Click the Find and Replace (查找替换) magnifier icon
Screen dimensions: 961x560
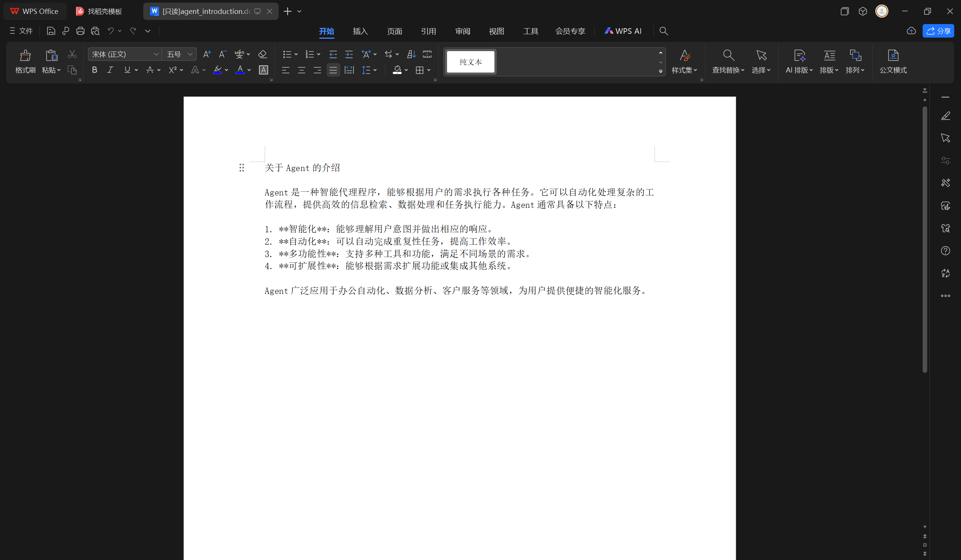tap(728, 56)
